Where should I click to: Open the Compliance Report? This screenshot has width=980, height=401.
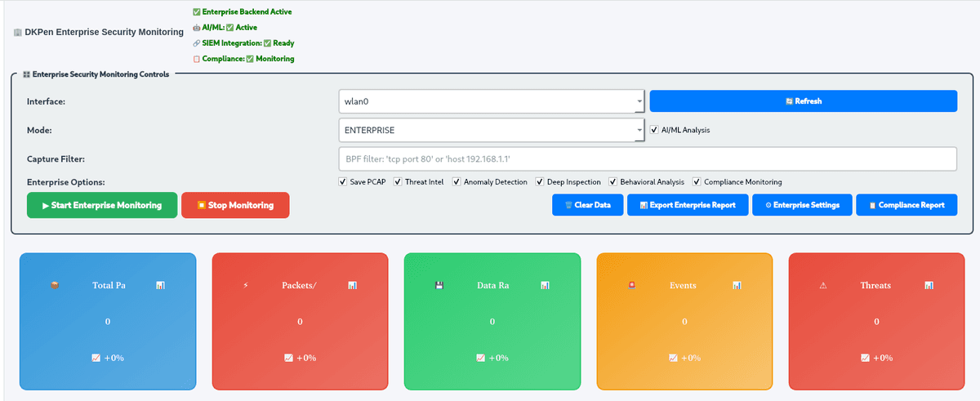[906, 205]
